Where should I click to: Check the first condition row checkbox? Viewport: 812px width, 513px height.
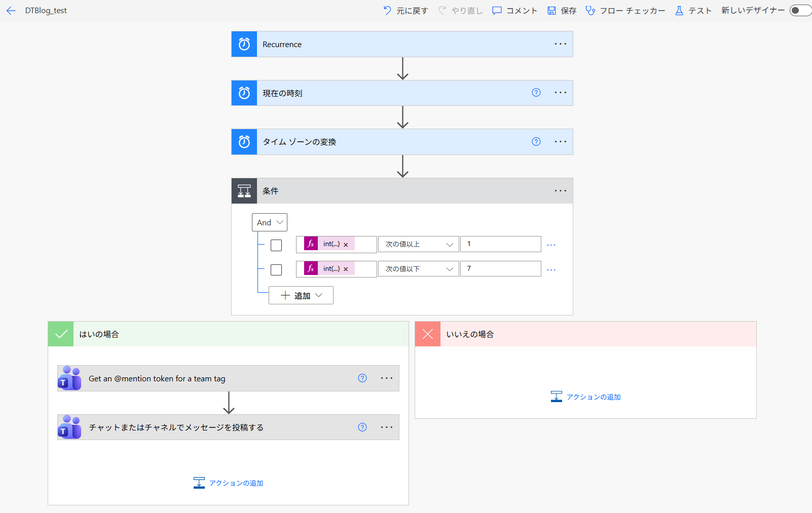pos(276,245)
